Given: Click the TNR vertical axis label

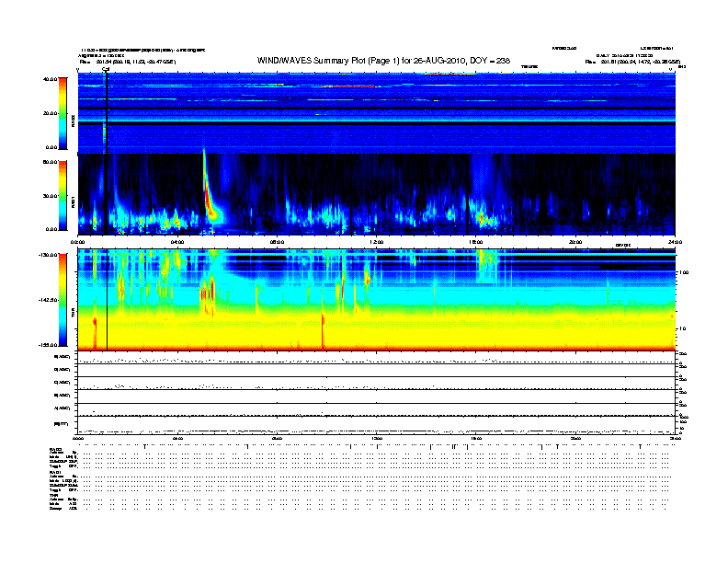Looking at the screenshot, I should pos(73,314).
